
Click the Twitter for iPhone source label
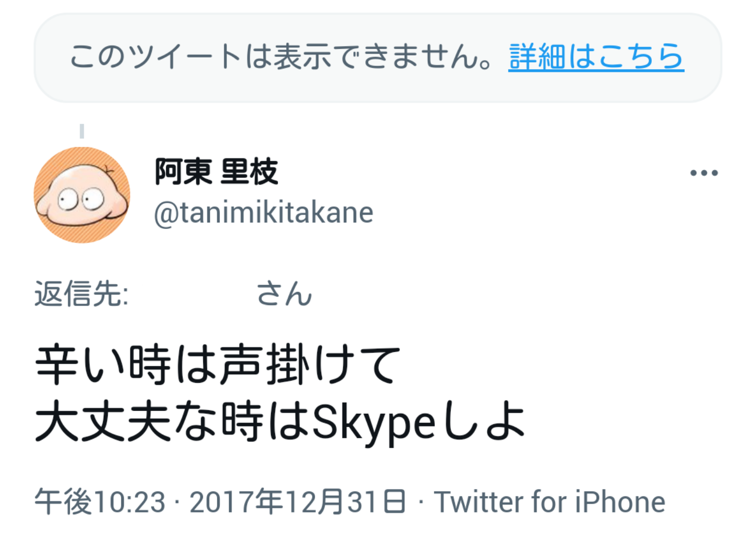pos(549,502)
